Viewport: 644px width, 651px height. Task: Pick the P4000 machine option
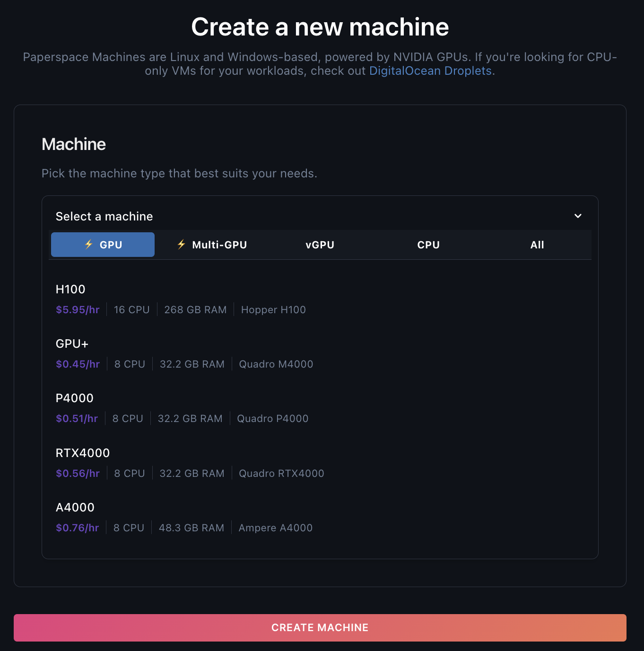320,408
